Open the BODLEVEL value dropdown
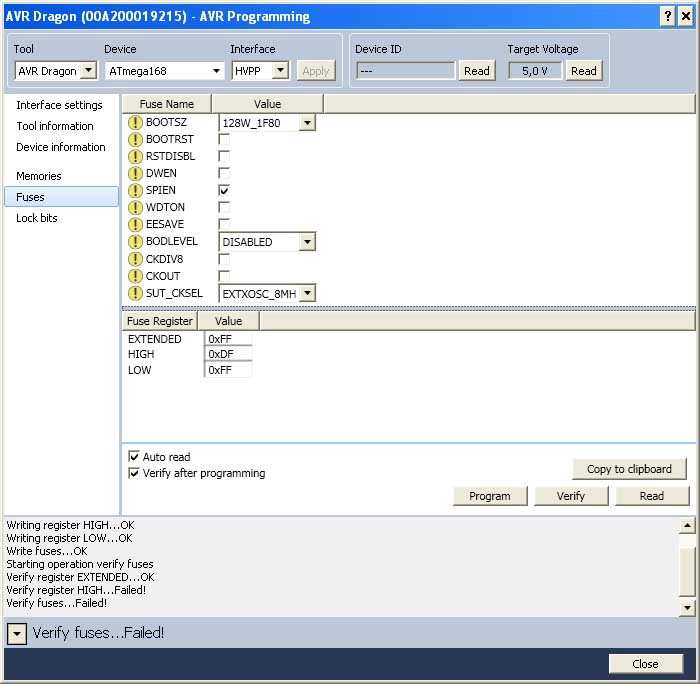This screenshot has width=700, height=684. click(x=307, y=242)
